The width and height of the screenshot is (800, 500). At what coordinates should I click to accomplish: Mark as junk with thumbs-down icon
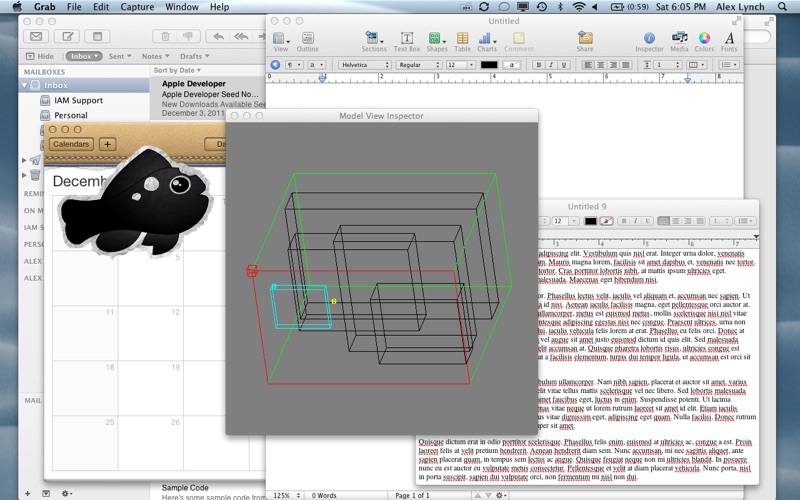(188, 36)
